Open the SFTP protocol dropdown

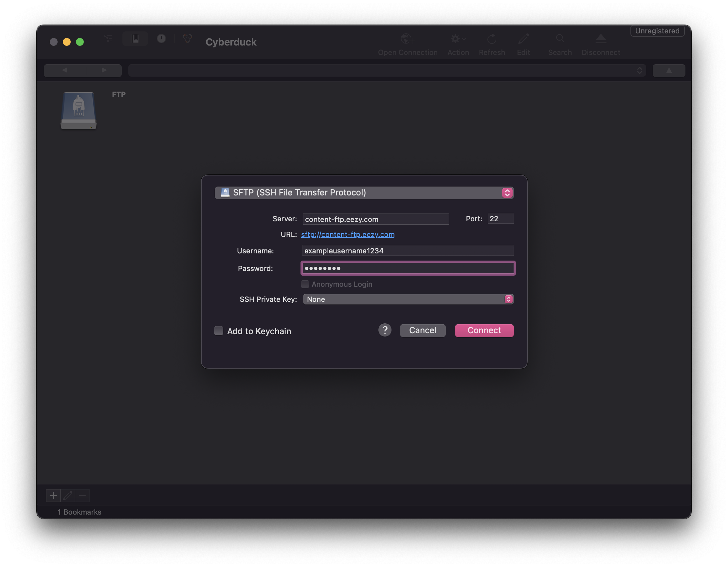[364, 193]
